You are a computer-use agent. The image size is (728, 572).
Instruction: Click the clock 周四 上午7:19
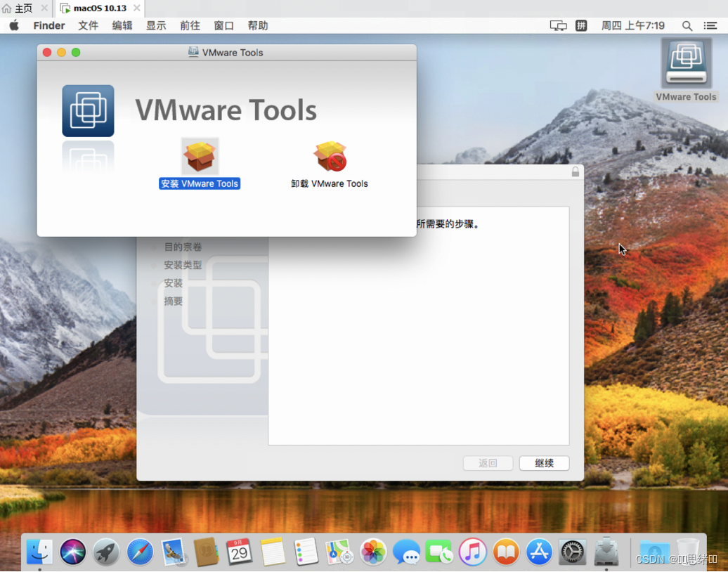[x=633, y=25]
